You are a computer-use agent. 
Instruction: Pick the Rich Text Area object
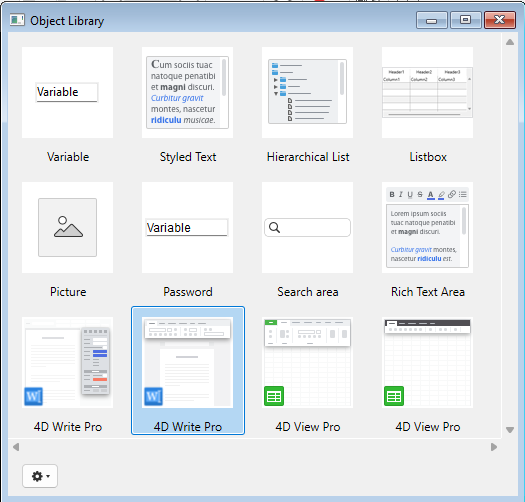coord(427,227)
